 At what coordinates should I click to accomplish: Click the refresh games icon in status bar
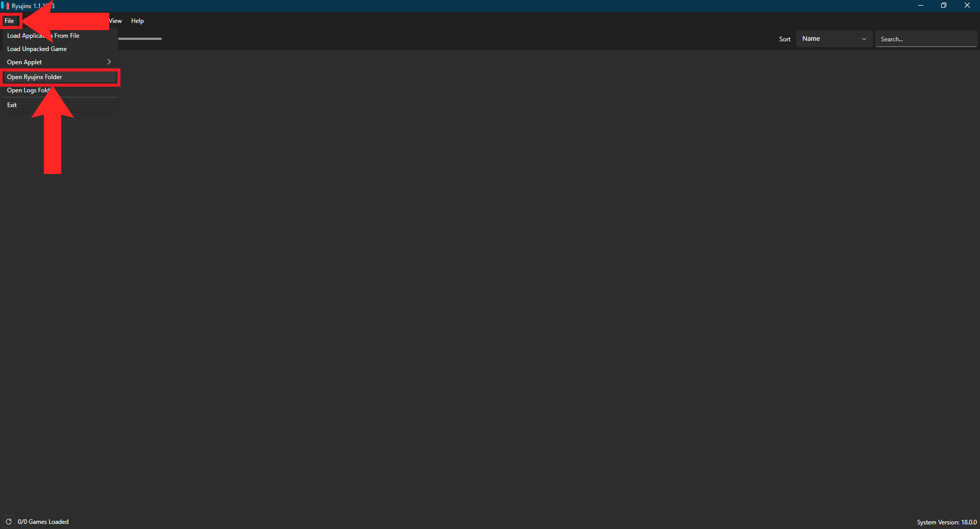[x=9, y=521]
